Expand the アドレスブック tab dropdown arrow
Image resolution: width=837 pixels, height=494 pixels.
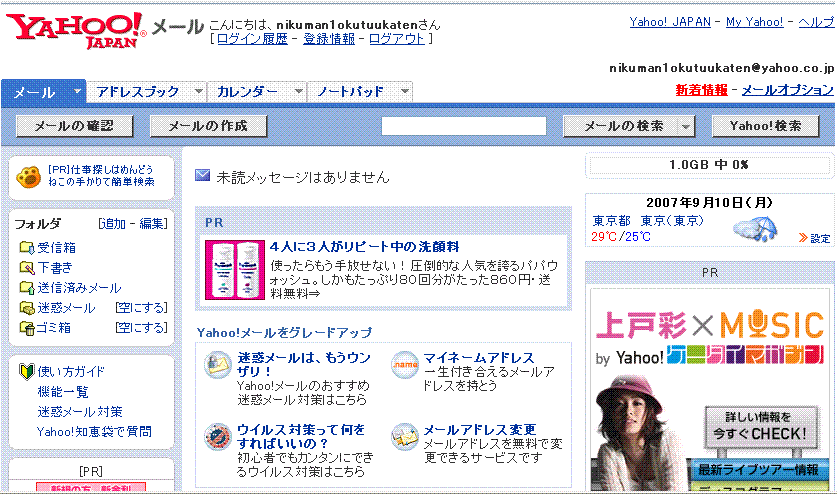coord(199,91)
